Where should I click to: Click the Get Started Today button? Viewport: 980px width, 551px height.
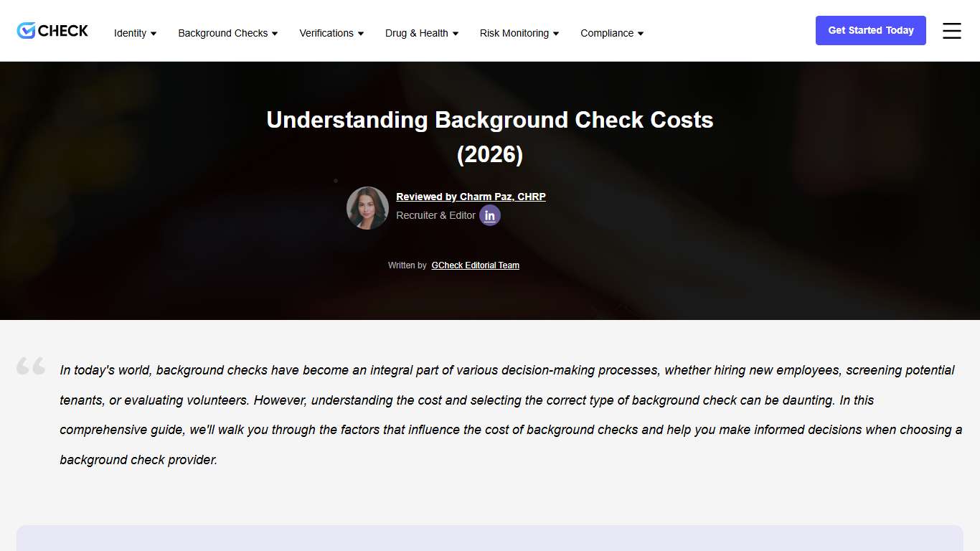(x=870, y=30)
